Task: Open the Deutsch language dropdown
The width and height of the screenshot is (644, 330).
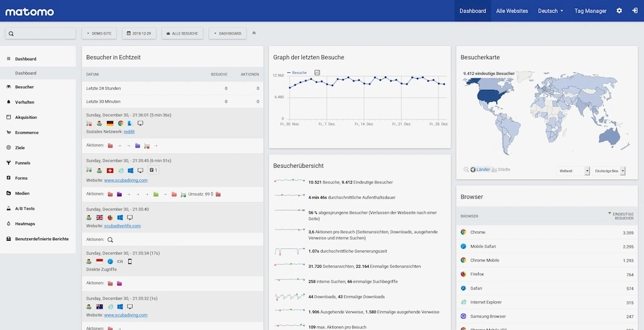Action: [550, 11]
